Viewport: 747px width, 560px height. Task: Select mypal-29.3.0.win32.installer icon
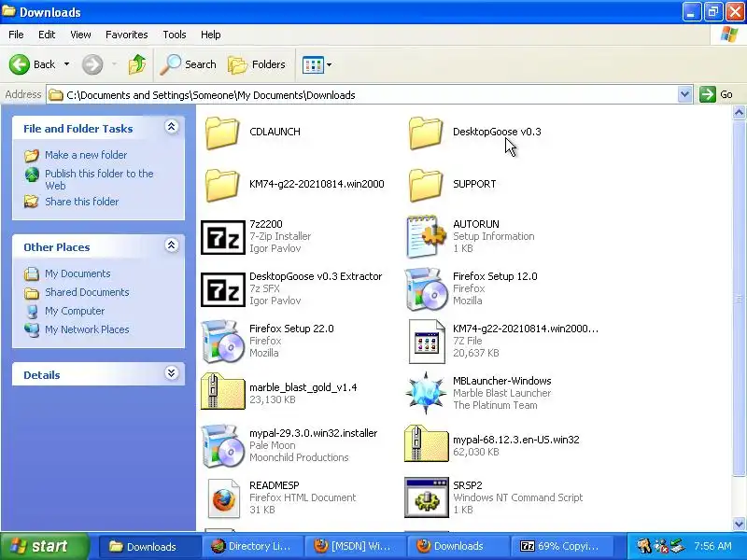click(x=222, y=446)
